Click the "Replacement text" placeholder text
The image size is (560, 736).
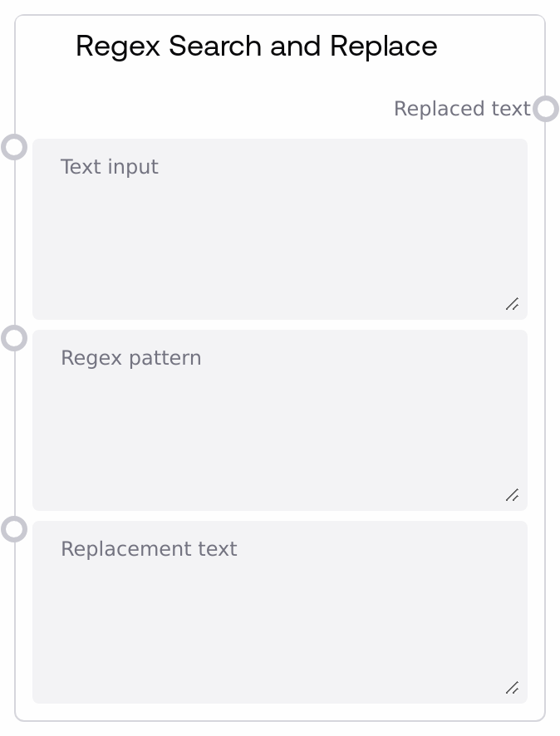click(x=149, y=549)
